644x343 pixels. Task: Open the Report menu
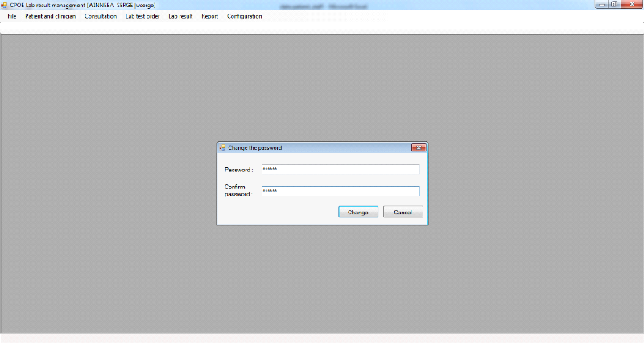pos(209,16)
